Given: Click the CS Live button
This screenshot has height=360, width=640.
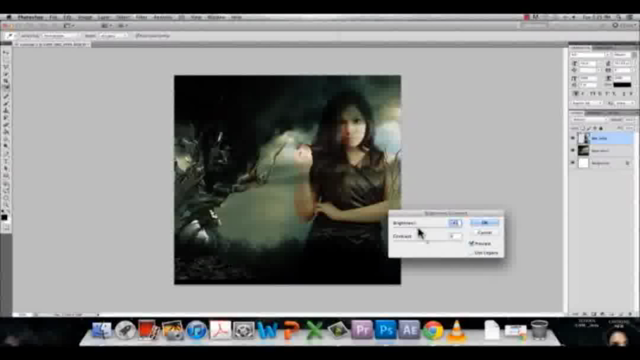Looking at the screenshot, I should tap(625, 26).
